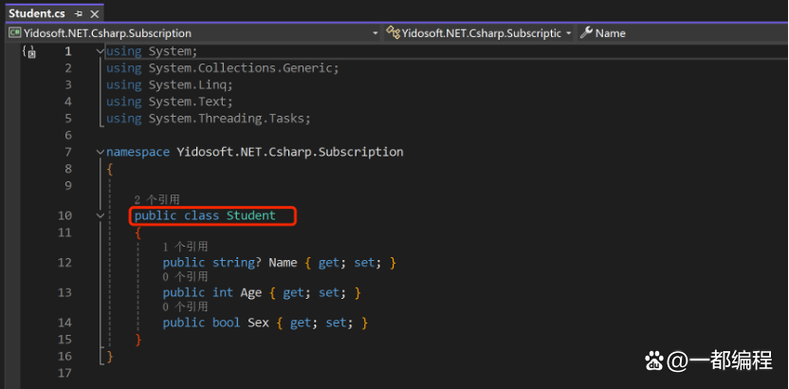Click the Name property identifier on line 12
789x389 pixels.
click(x=283, y=263)
